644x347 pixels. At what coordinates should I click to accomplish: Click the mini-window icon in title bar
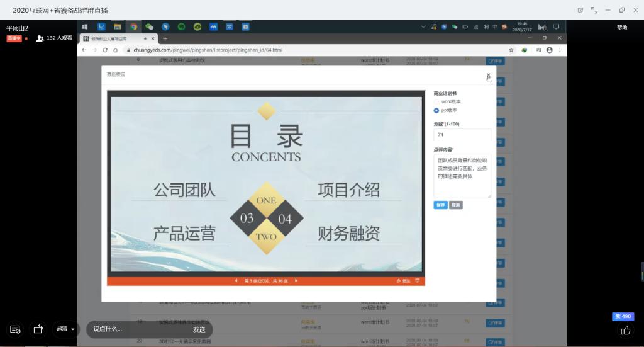coord(580,10)
